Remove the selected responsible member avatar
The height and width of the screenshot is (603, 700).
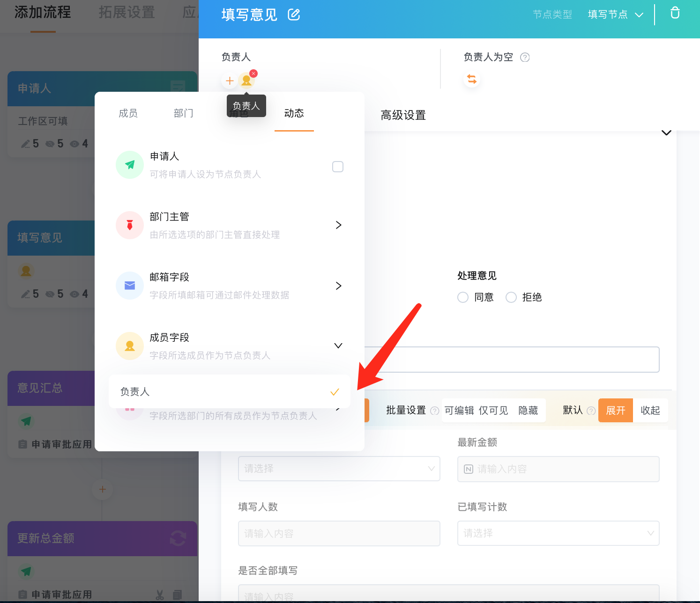point(253,74)
